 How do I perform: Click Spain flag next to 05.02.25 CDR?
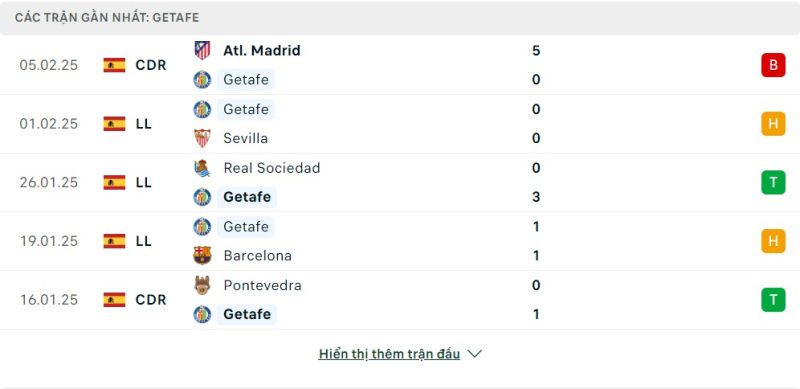[x=114, y=65]
